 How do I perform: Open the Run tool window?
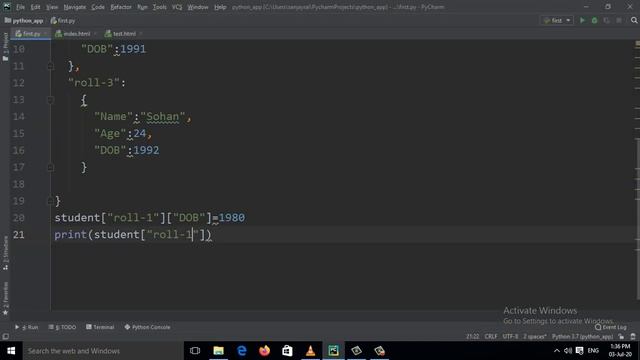tap(27, 327)
